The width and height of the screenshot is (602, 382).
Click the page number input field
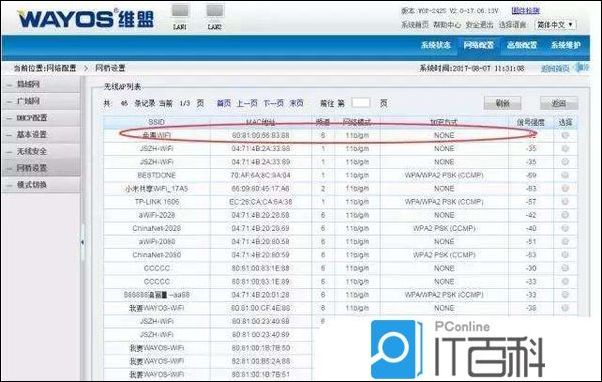(361, 103)
